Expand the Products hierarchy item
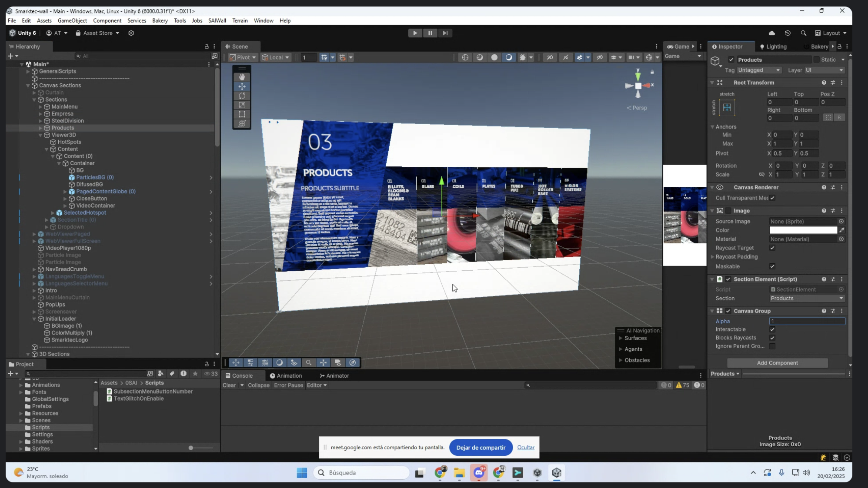The width and height of the screenshot is (868, 488). pos(40,128)
